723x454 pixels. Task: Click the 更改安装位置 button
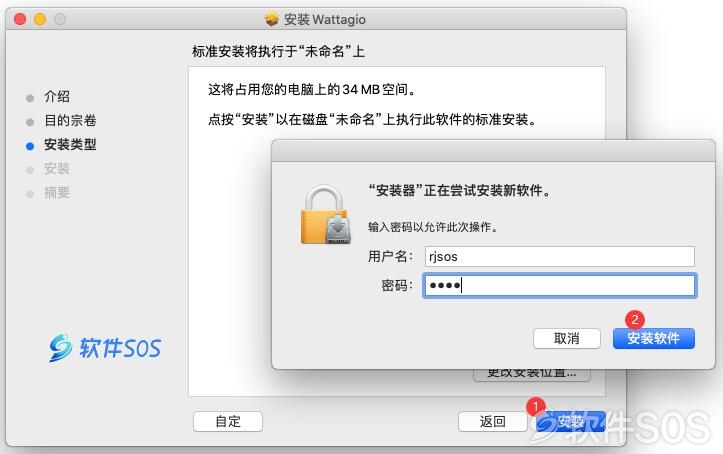pyautogui.click(x=532, y=375)
